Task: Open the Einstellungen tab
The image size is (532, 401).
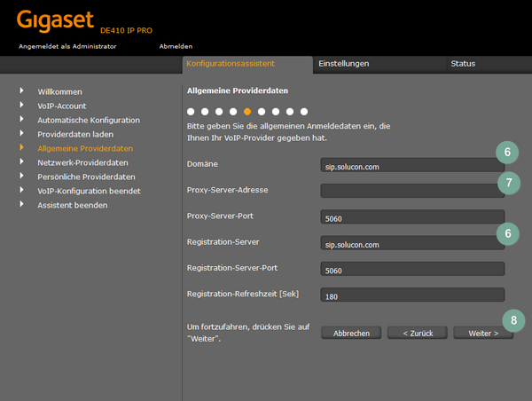Action: pyautogui.click(x=343, y=64)
